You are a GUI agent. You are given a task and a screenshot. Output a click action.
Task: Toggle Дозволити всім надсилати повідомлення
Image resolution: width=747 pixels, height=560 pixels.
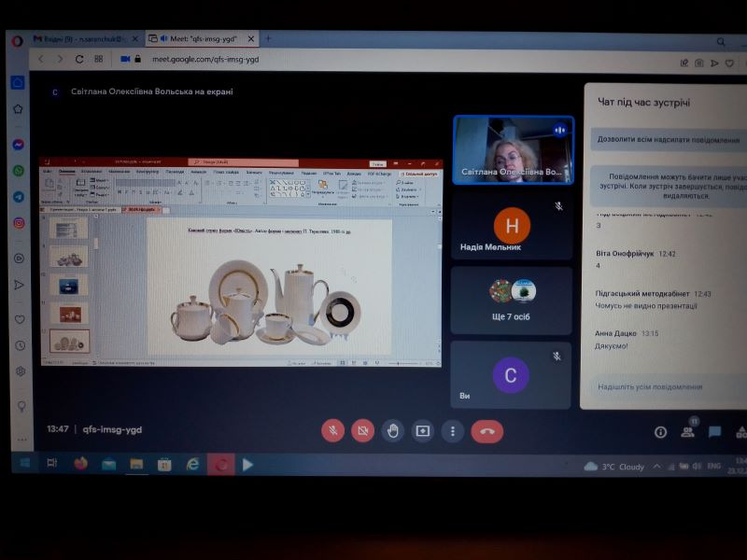coord(669,140)
